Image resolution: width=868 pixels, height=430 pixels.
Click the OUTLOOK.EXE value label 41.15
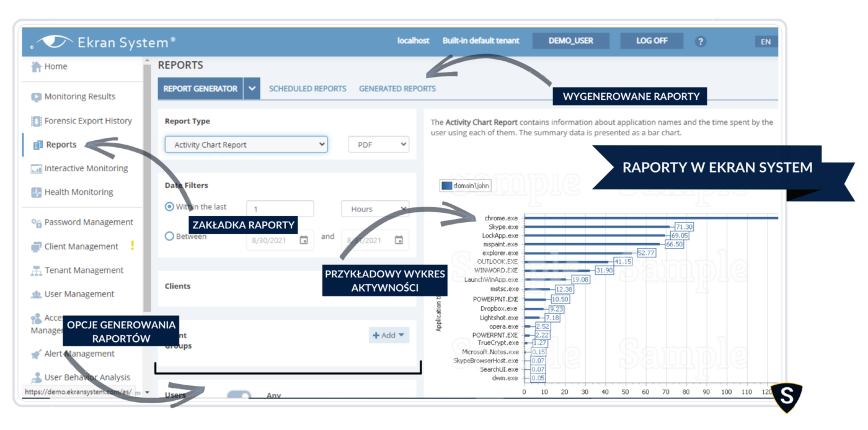click(x=623, y=262)
